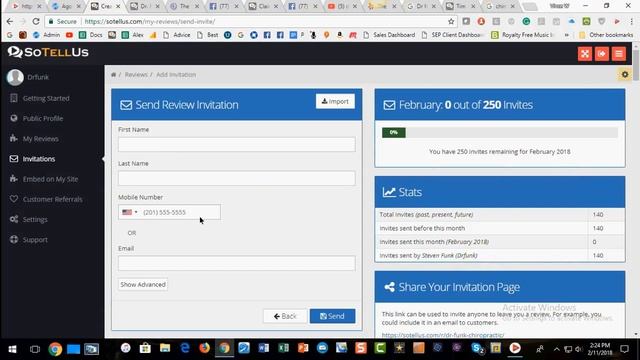Open Microsoft Edge from the taskbar
640x360 pixels.
click(x=185, y=348)
